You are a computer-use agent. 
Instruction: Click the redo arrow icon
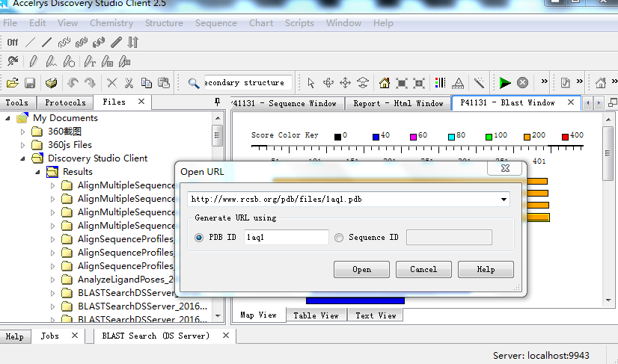coord(90,83)
